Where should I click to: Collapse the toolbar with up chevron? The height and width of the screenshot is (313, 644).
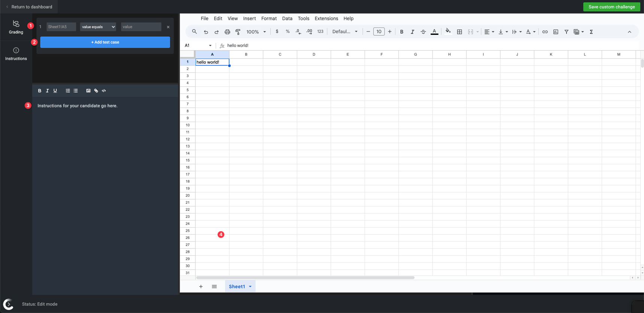(629, 32)
